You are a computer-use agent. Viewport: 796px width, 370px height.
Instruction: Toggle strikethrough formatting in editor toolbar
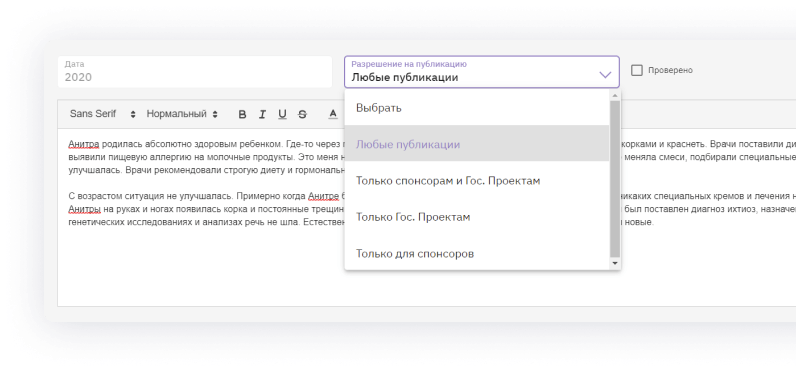(x=302, y=114)
